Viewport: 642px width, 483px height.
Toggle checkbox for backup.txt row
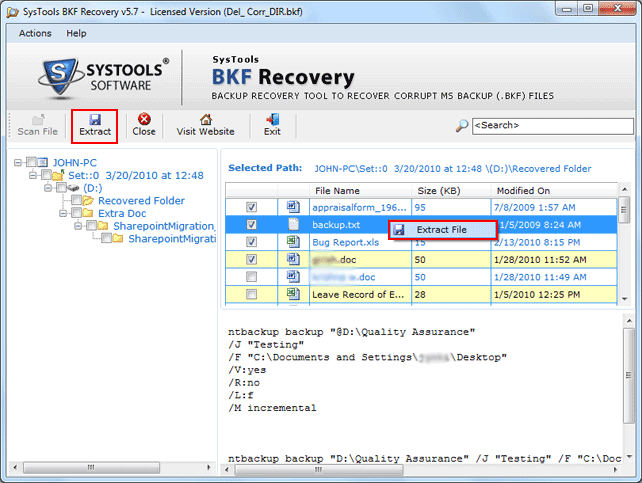[251, 224]
